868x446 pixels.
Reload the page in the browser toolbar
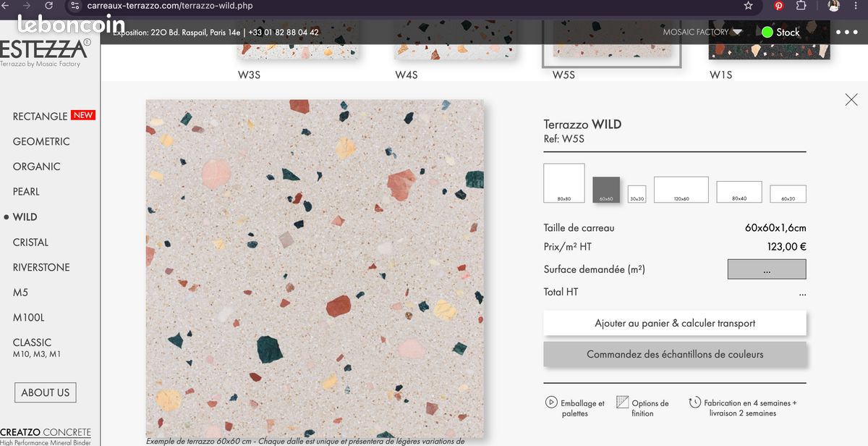(49, 5)
